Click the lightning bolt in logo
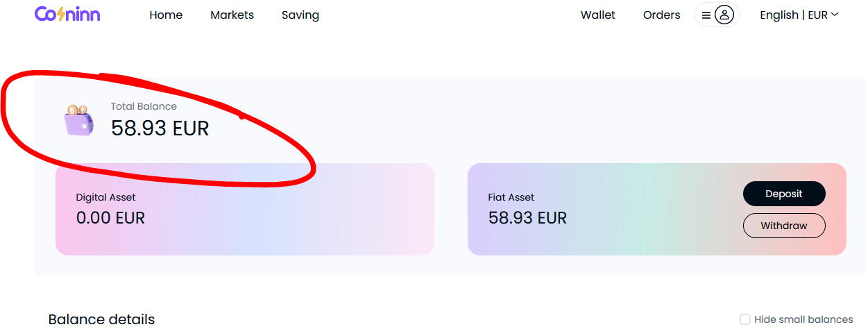 61,14
